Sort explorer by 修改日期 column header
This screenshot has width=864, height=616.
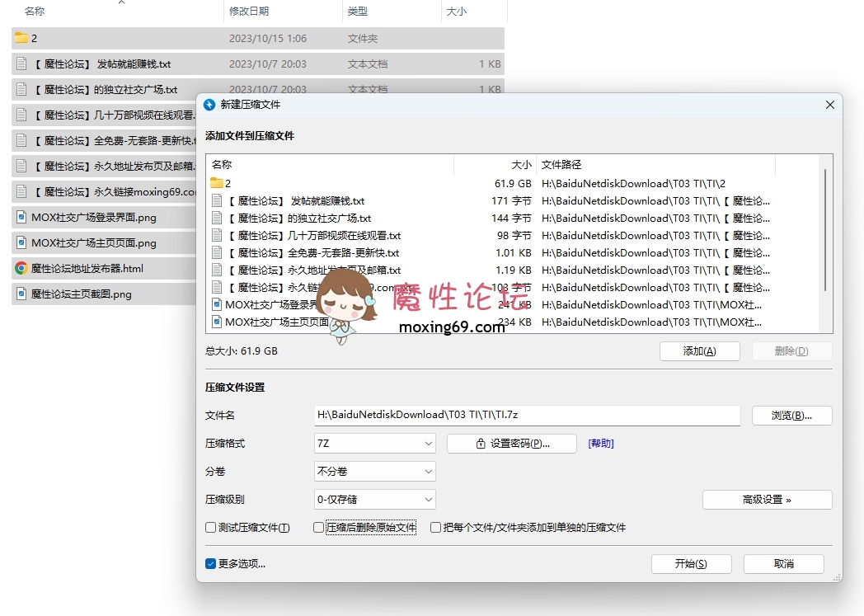pos(249,12)
